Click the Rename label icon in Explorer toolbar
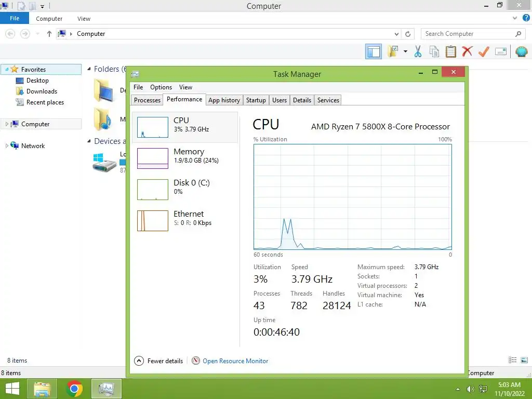This screenshot has height=399, width=532. point(501,51)
